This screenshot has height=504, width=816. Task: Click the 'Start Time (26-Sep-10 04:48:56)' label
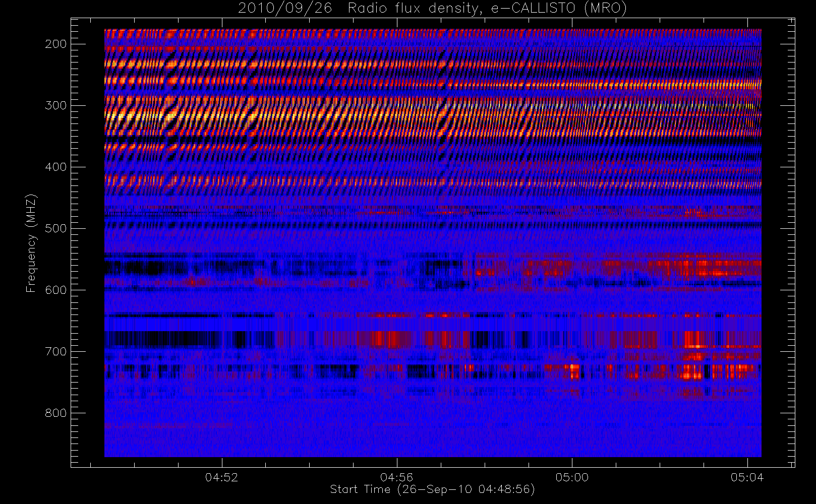pyautogui.click(x=432, y=489)
